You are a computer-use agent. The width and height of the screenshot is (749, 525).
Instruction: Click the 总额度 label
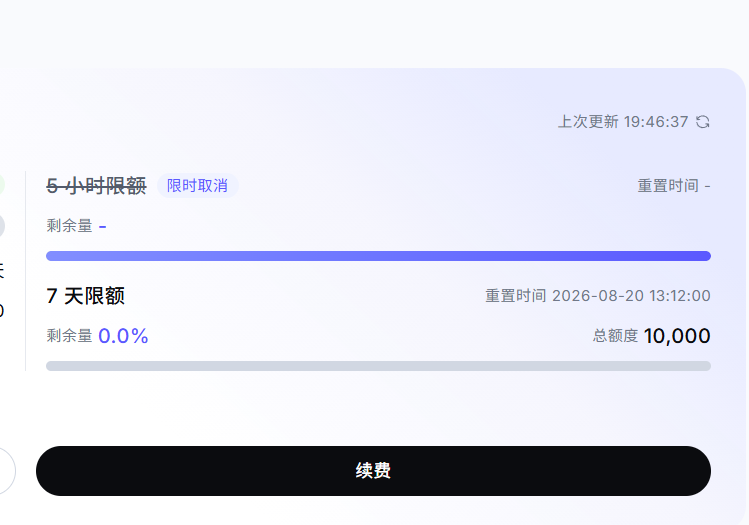tap(615, 336)
